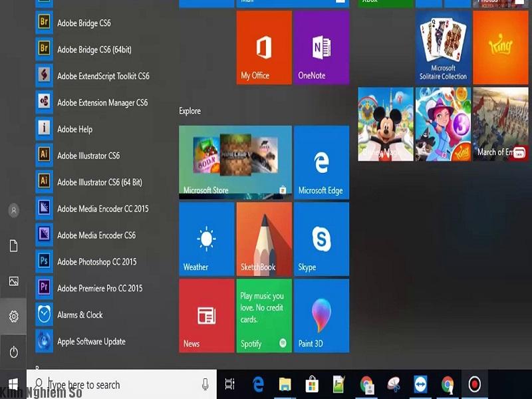Open the Microsoft Store wide tile
Screen dimensions: 532x399
point(235,162)
